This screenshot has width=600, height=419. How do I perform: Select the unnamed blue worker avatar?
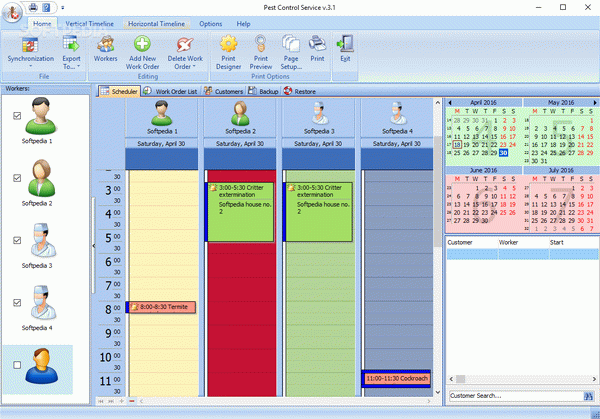[41, 366]
